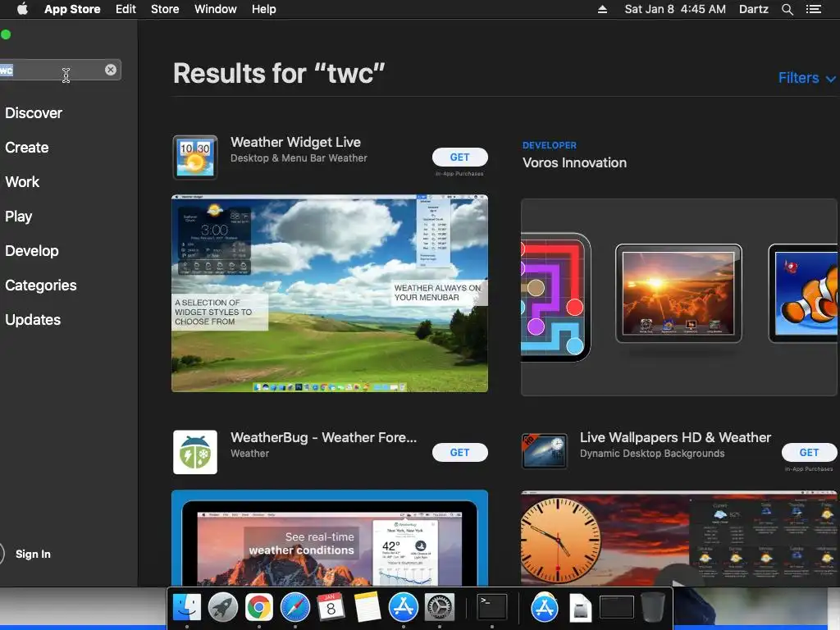
Task: Open WeatherBug - Weather Fore... title
Action: click(x=323, y=437)
